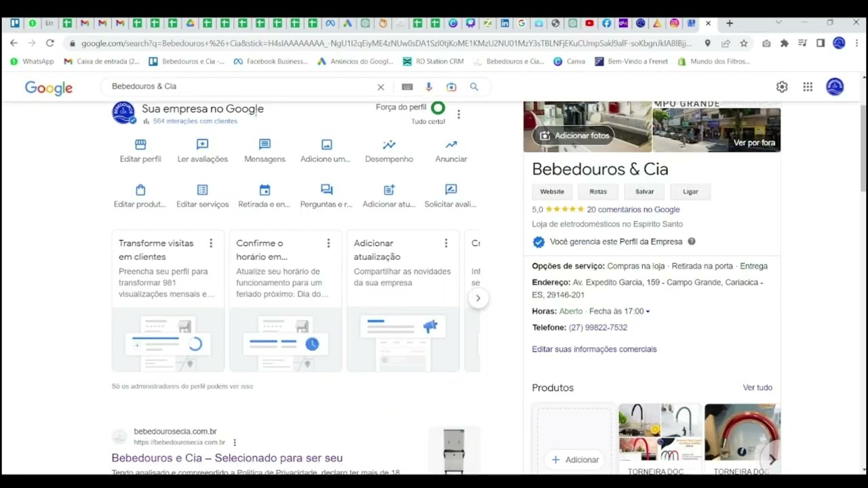The image size is (868, 488).
Task: Clear the search box with X
Action: [380, 87]
